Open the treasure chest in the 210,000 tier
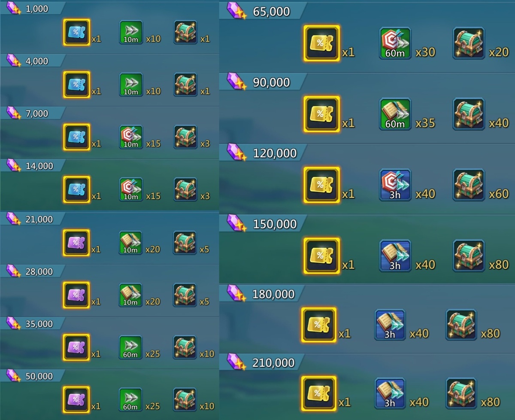The height and width of the screenshot is (420, 515). pos(461,393)
